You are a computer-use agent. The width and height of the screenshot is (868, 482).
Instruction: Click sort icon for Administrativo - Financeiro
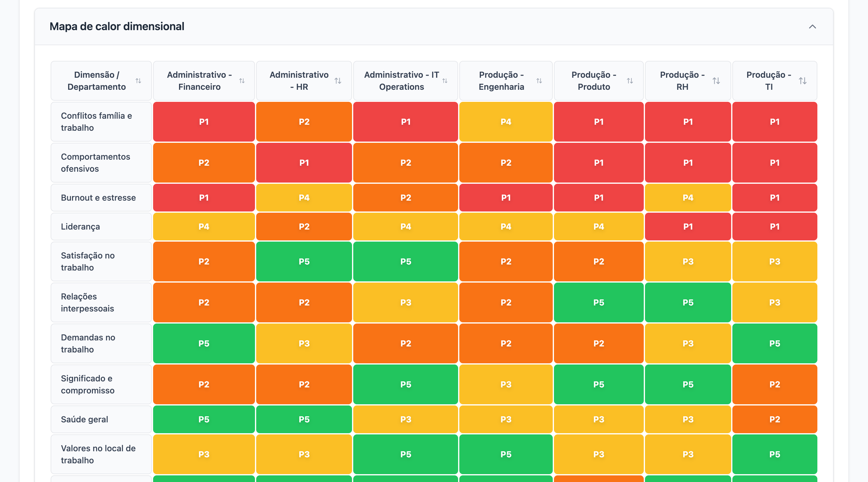(x=242, y=81)
